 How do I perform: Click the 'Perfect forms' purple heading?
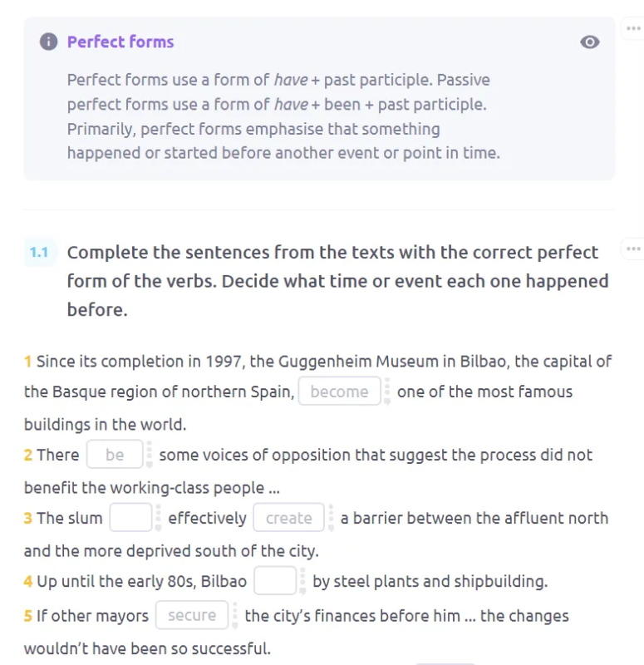click(120, 42)
